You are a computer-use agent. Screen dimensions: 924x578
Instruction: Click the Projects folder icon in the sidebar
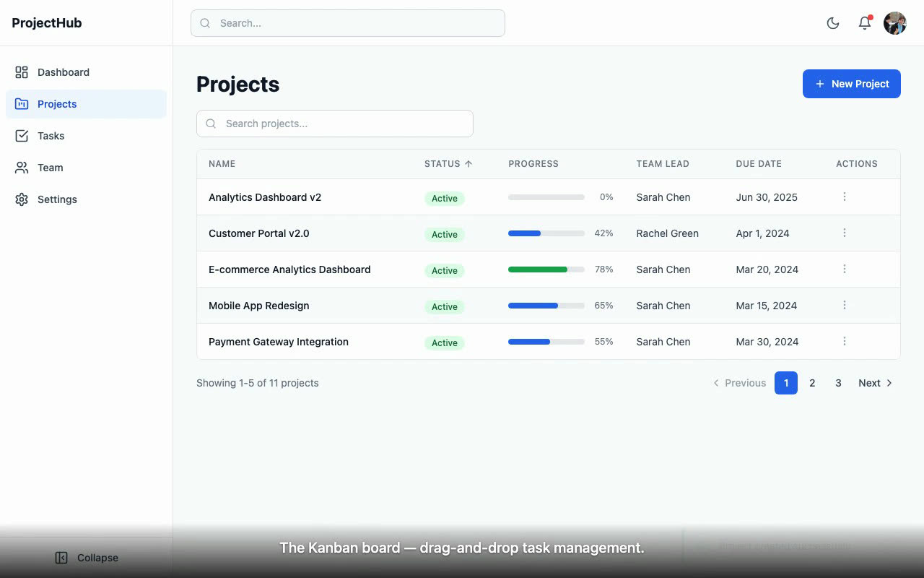(22, 104)
